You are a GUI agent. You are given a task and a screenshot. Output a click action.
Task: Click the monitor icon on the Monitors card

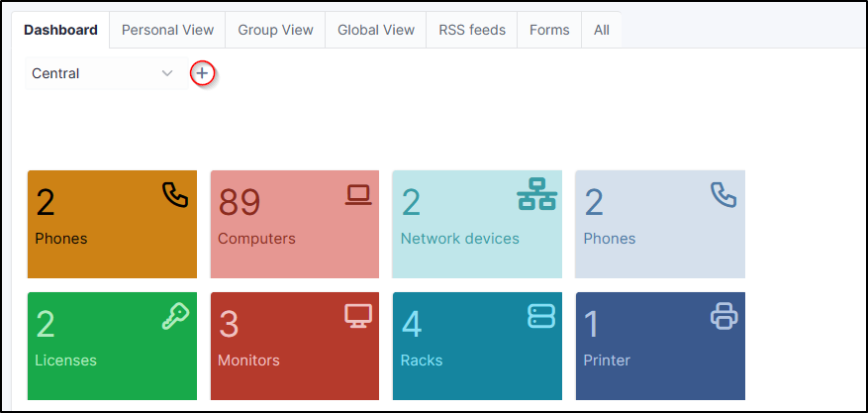pyautogui.click(x=357, y=316)
